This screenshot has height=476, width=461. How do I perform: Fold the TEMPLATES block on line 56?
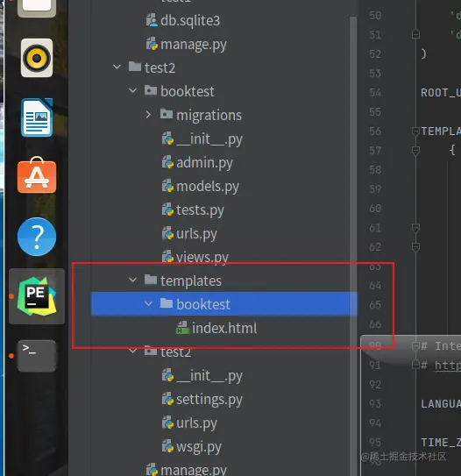pos(415,131)
